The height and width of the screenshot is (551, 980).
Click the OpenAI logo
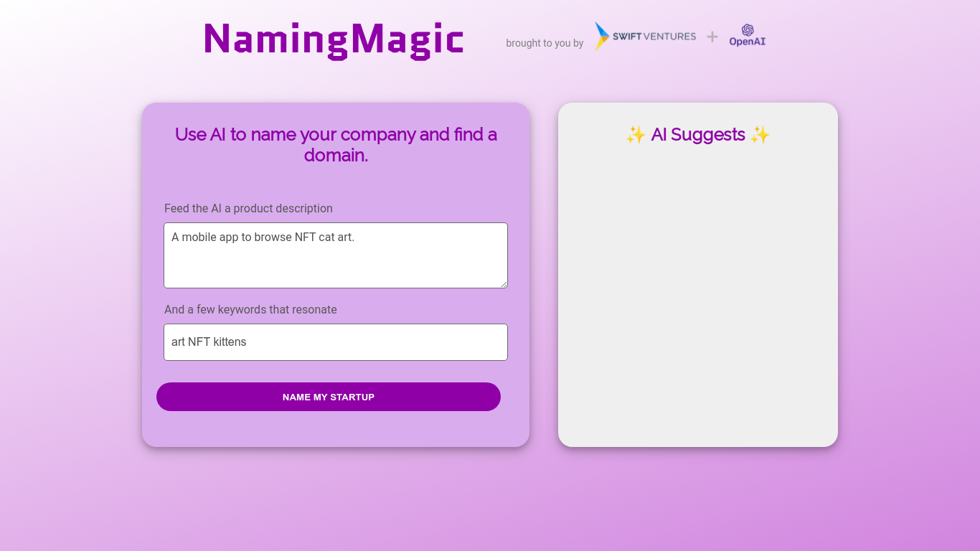pyautogui.click(x=747, y=34)
